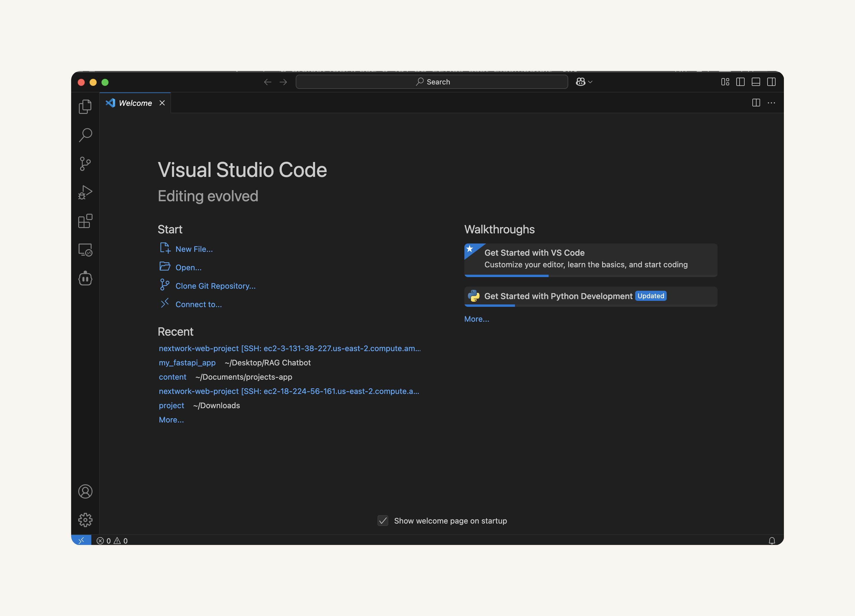855x616 pixels.
Task: Select the Welcome tab
Action: click(135, 103)
